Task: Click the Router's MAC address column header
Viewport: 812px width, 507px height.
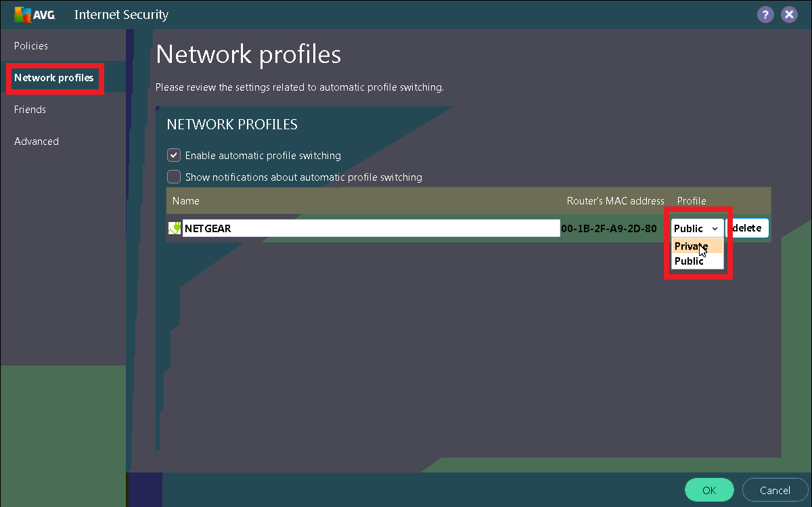Action: (x=615, y=201)
